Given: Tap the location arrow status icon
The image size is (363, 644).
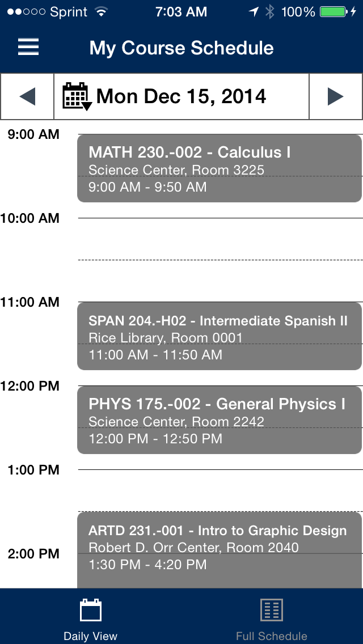Looking at the screenshot, I should click(254, 12).
